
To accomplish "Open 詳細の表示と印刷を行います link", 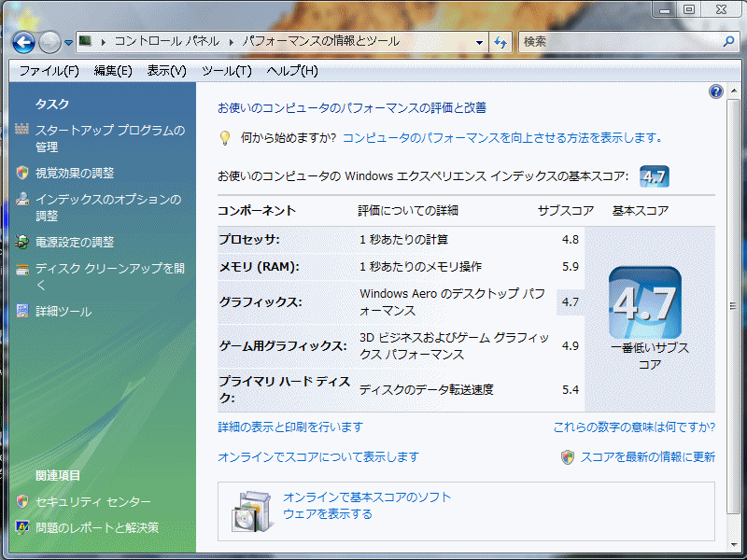I will coord(290,427).
